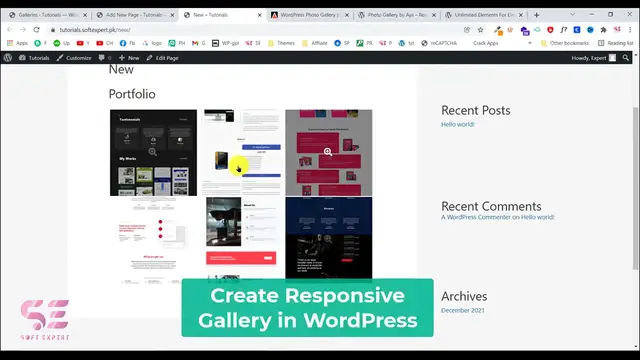Open the Chrome three-dot menu
This screenshot has width=640, height=360.
point(630,30)
